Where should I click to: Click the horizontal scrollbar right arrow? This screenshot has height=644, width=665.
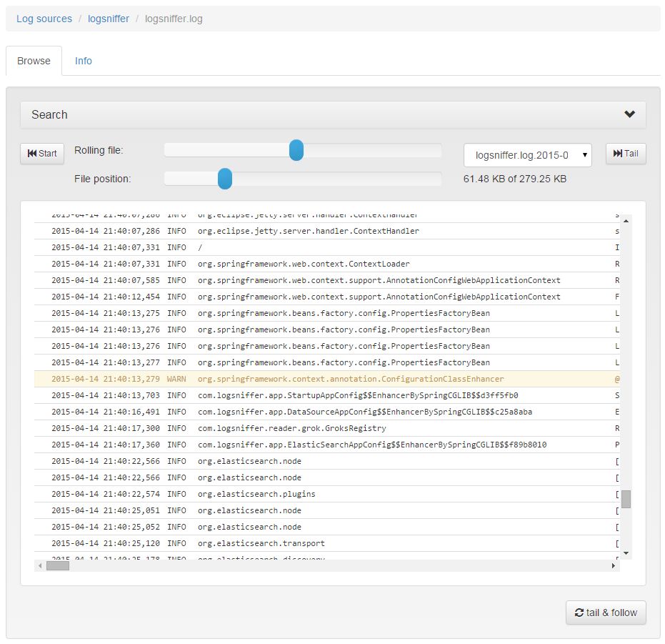click(614, 565)
